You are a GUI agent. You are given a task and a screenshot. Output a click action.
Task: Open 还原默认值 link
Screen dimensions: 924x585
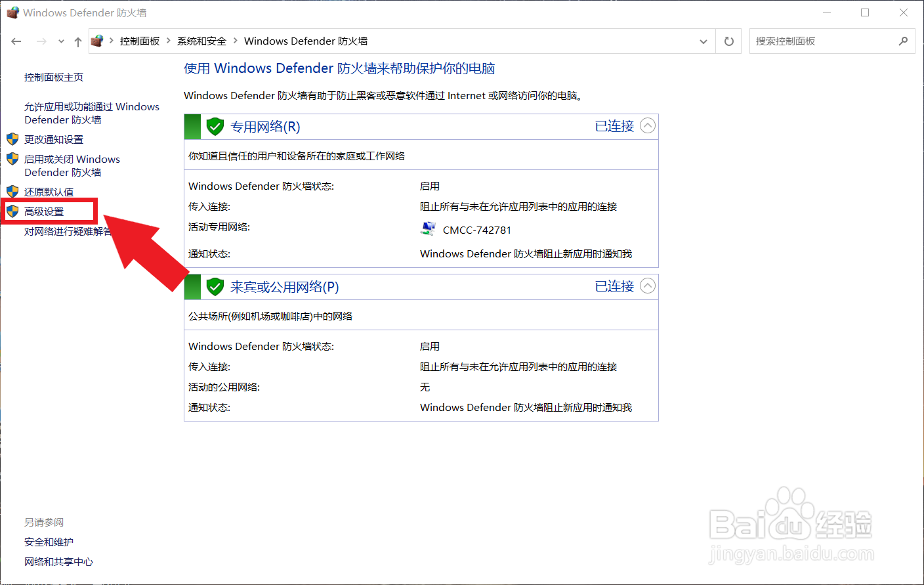49,192
